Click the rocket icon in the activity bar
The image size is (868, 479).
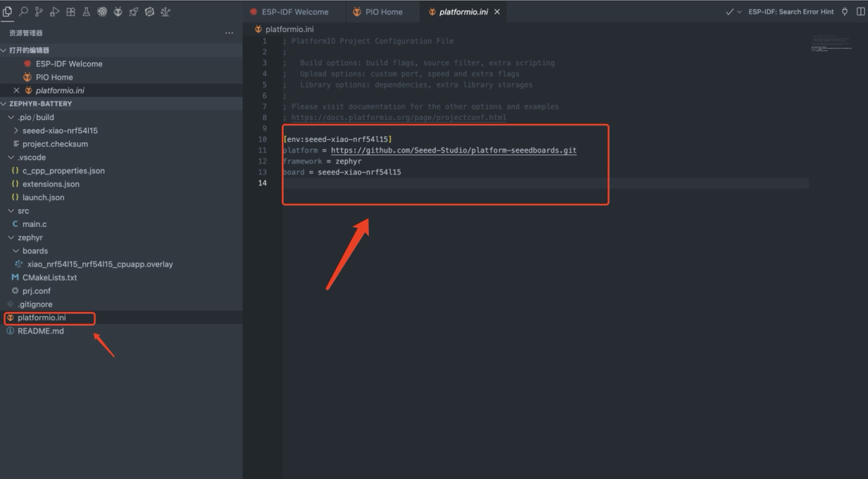pyautogui.click(x=133, y=11)
